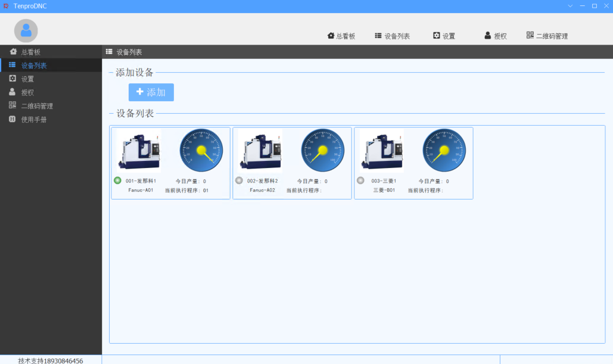Click the 001-发那科1 machine thumbnail
Viewport: 613px width, 364px height.
[x=139, y=150]
